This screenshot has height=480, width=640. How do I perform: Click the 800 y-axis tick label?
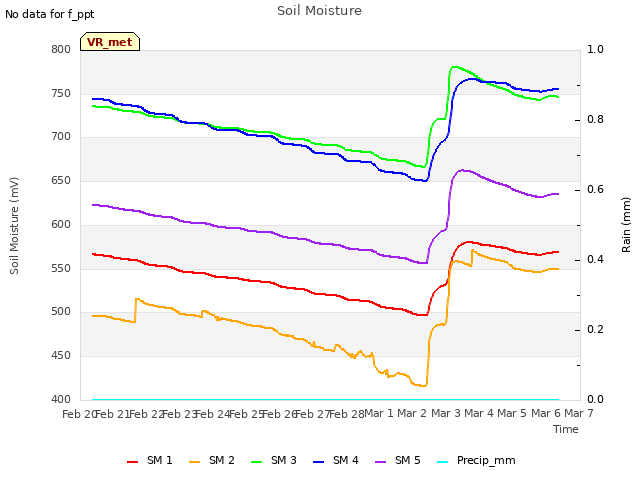[x=61, y=49]
